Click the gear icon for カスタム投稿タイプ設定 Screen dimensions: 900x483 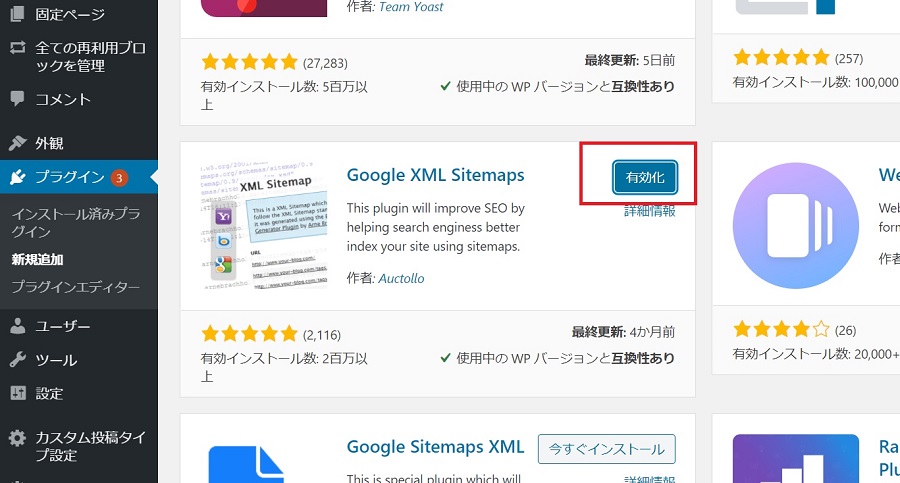(17, 437)
